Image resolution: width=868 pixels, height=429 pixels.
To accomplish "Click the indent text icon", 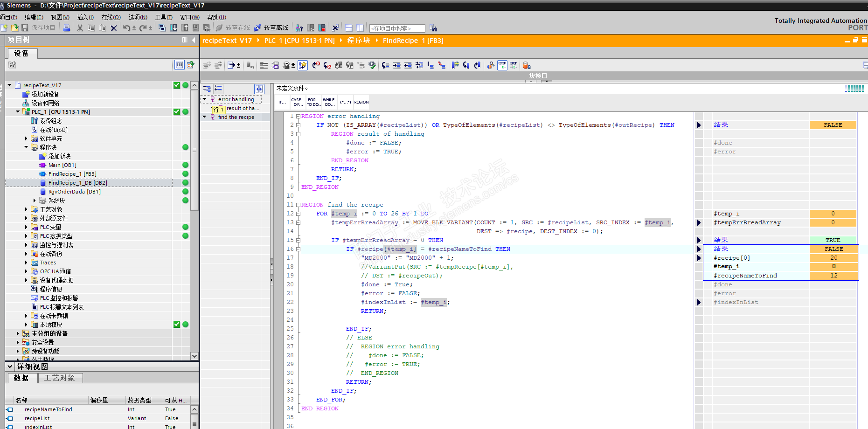I will (396, 65).
